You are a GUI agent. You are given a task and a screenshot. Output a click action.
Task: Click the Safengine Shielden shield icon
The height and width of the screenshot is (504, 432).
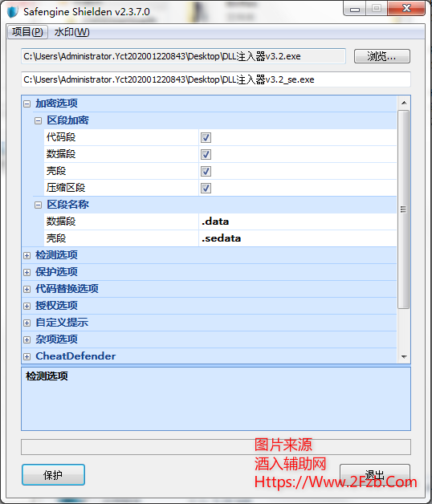coord(13,12)
